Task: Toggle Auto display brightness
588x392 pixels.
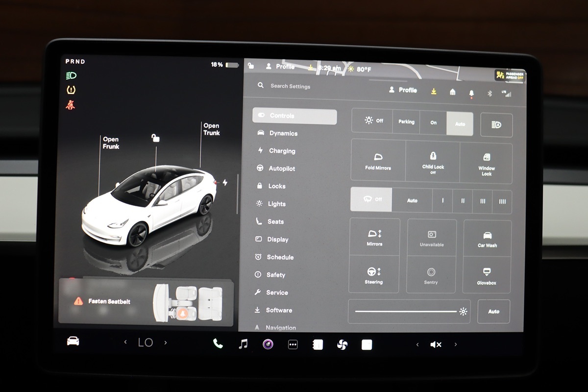Action: click(493, 311)
